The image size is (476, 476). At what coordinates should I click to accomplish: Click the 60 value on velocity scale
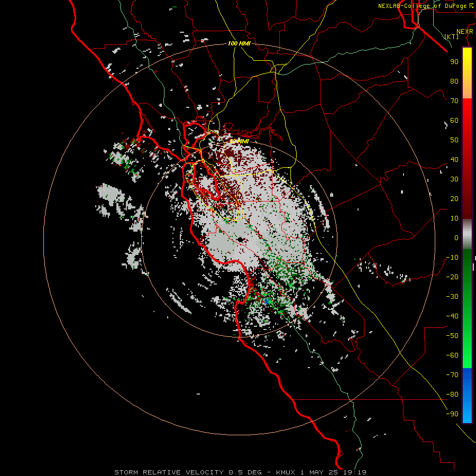click(x=454, y=120)
